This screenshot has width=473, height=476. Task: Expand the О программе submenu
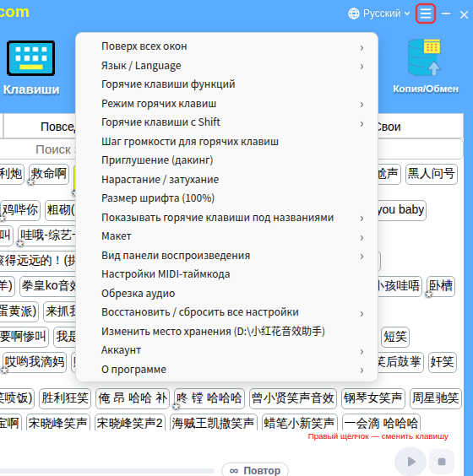(x=226, y=369)
